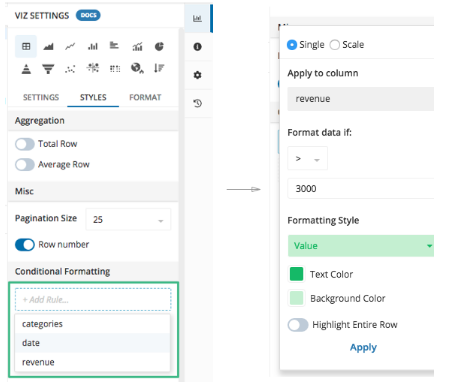Open the DOCS badge link
Image resolution: width=450 pixels, height=383 pixels.
[x=88, y=15]
